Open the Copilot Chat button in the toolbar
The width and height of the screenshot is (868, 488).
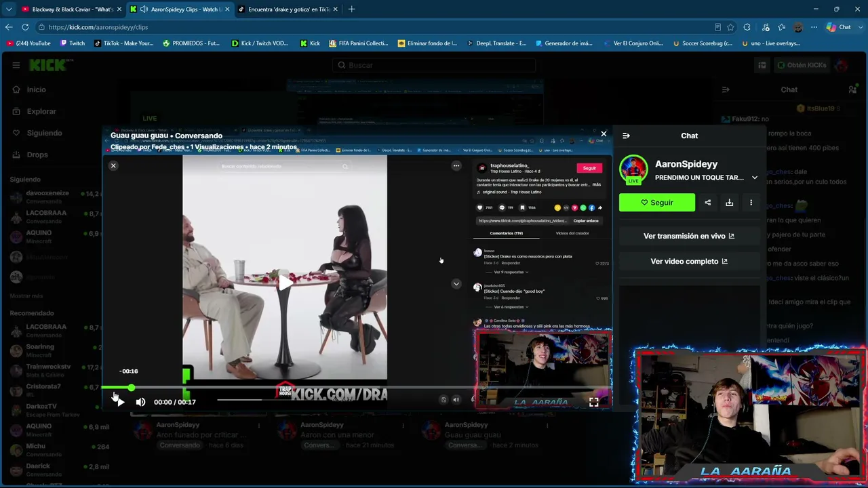(x=839, y=27)
